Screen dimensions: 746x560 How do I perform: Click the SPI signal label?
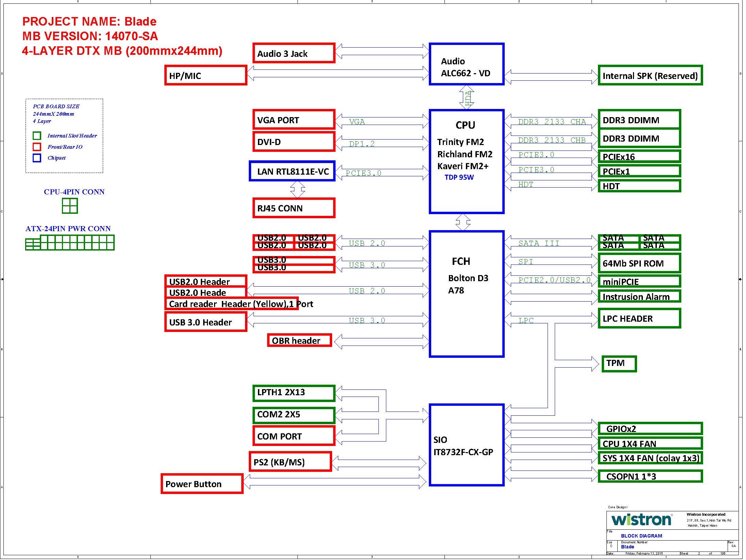(x=526, y=261)
